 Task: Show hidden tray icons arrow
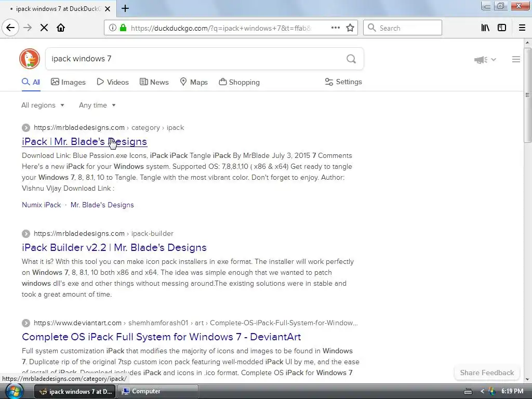[x=482, y=392]
